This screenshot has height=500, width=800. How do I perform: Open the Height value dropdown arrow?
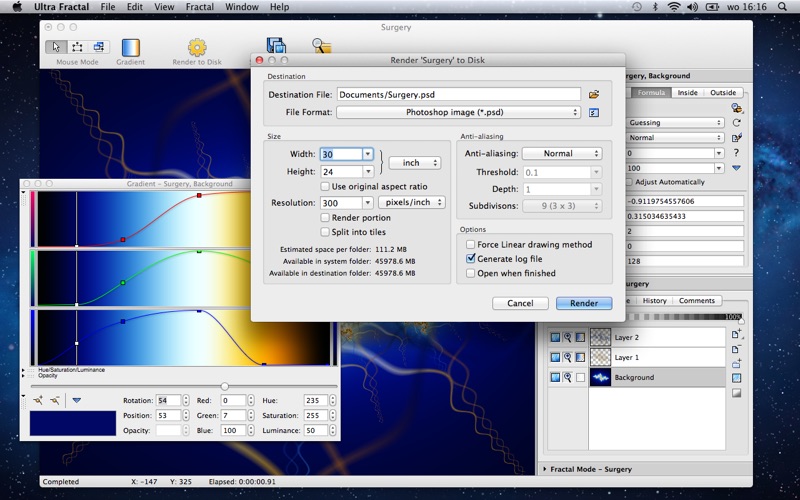[367, 171]
